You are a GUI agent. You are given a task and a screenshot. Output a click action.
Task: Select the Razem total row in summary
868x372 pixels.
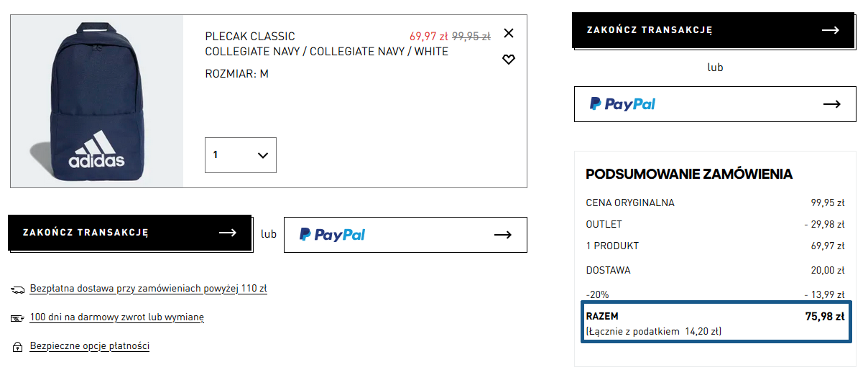pos(716,322)
